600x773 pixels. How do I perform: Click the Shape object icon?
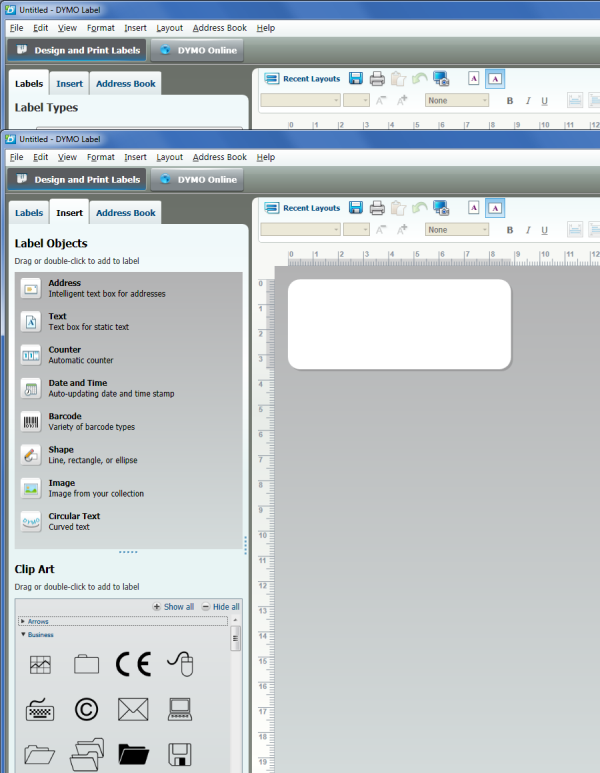[x=31, y=455]
